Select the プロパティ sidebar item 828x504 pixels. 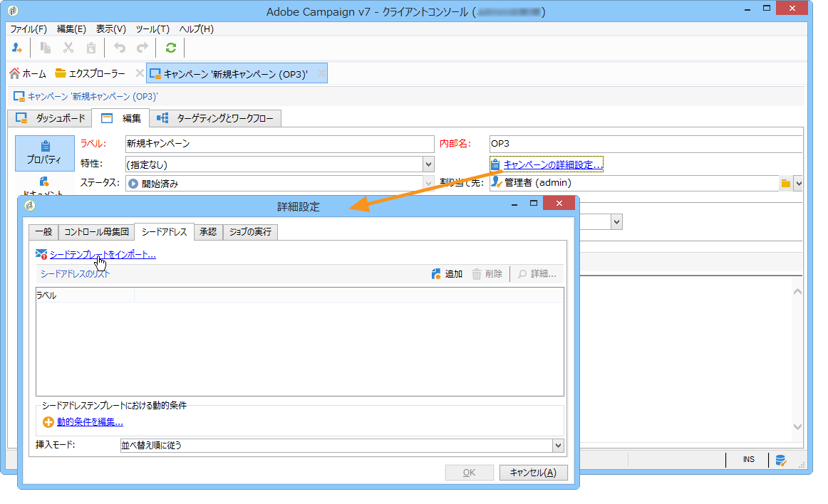tap(44, 153)
